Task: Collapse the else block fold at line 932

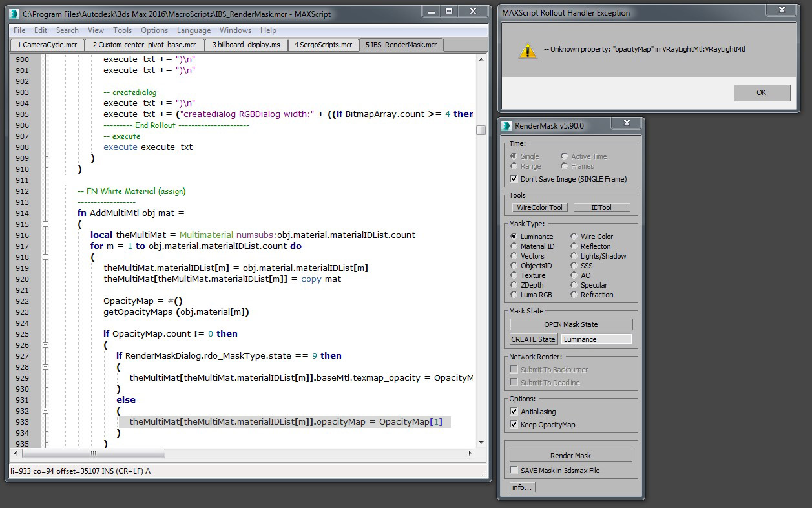Action: coord(45,410)
